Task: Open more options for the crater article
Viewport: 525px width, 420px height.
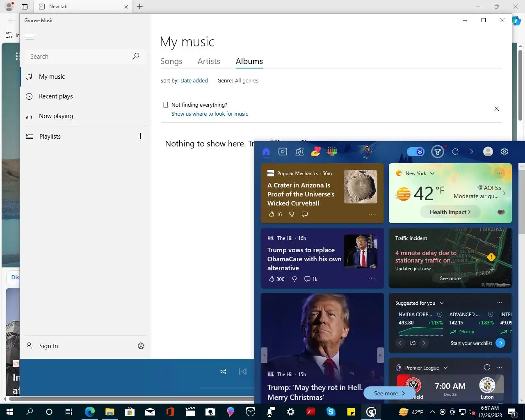Action: pos(372,214)
